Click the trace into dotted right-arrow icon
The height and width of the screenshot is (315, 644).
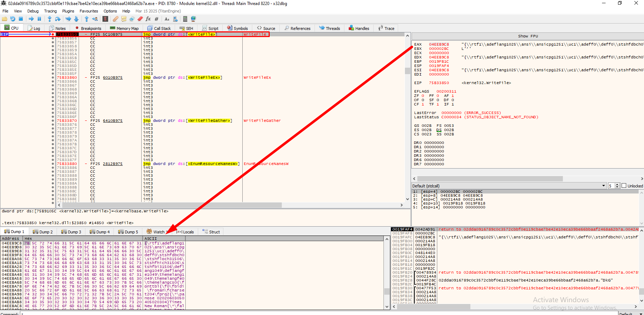coord(68,19)
